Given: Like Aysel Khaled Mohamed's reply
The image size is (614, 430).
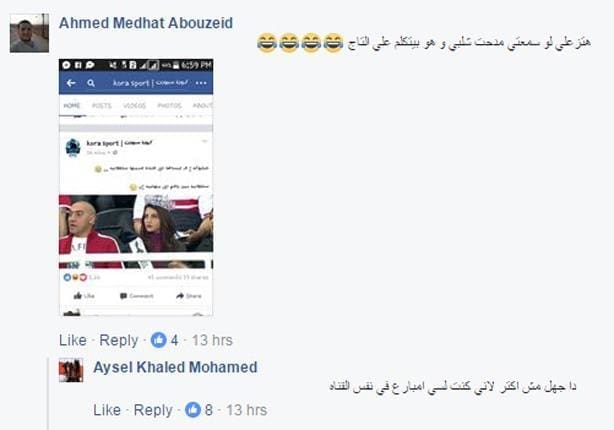Looking at the screenshot, I should pyautogui.click(x=107, y=410).
